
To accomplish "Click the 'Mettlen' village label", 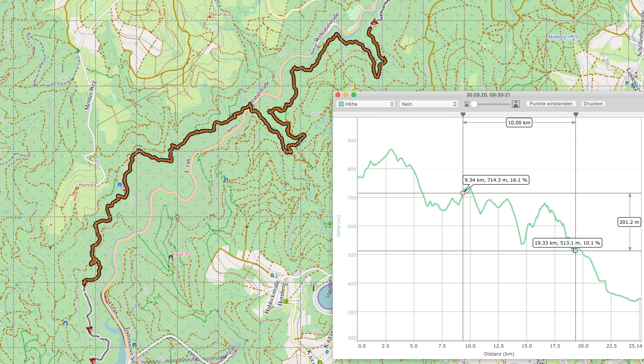I will 87,185.
